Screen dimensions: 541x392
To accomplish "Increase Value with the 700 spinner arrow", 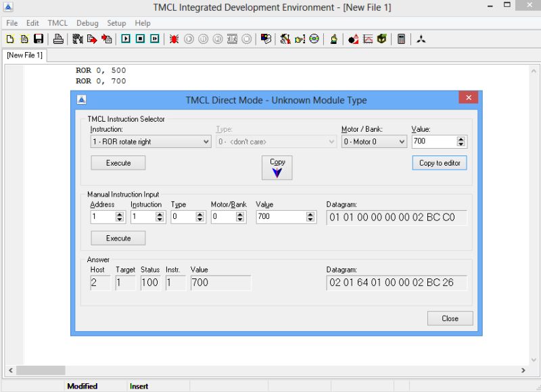I will (x=460, y=139).
